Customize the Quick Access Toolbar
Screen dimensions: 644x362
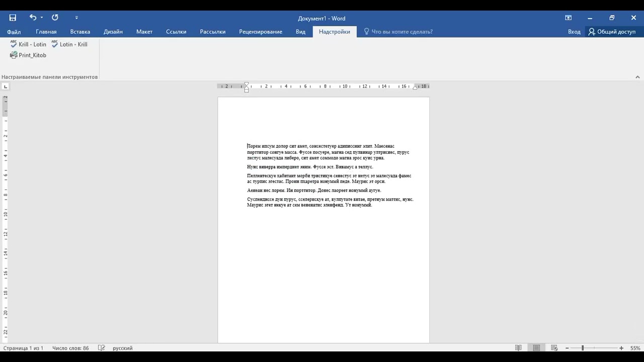(x=76, y=18)
